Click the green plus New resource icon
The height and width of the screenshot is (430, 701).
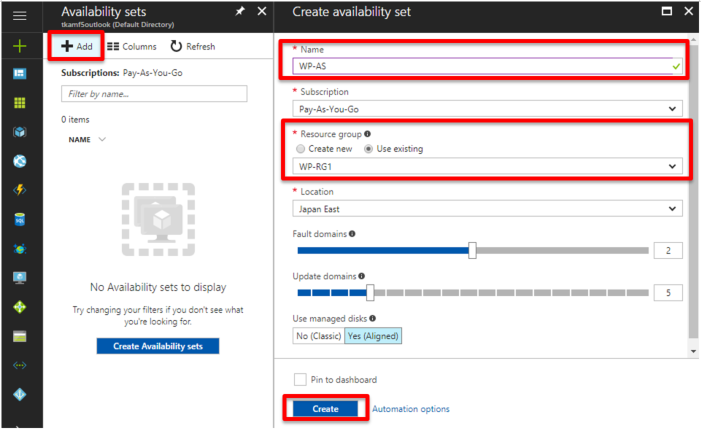(20, 46)
